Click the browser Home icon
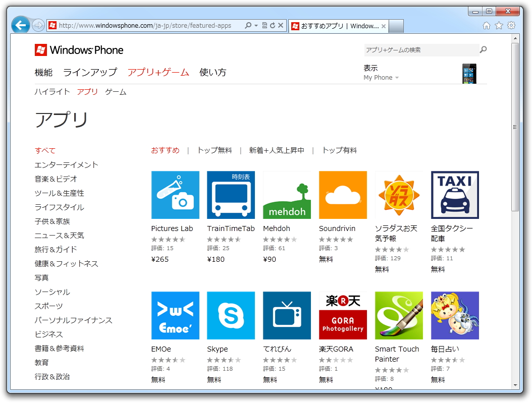The width and height of the screenshot is (532, 403). click(486, 25)
